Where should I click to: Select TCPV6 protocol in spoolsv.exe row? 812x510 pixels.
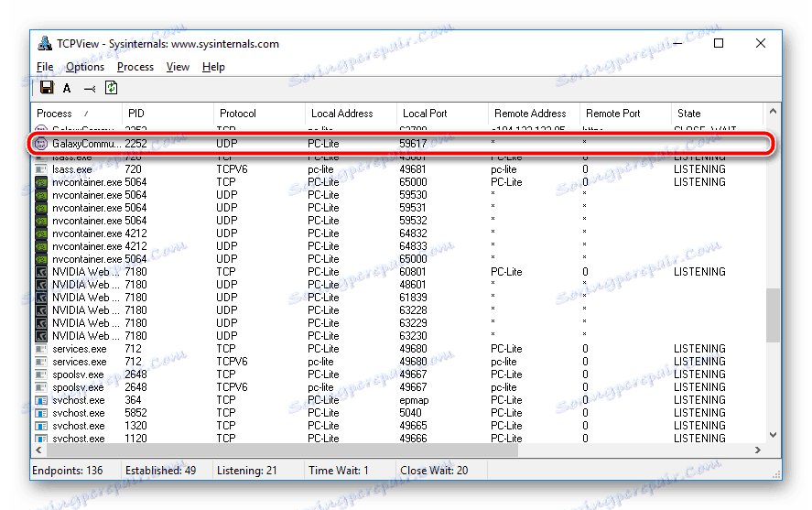tap(232, 387)
